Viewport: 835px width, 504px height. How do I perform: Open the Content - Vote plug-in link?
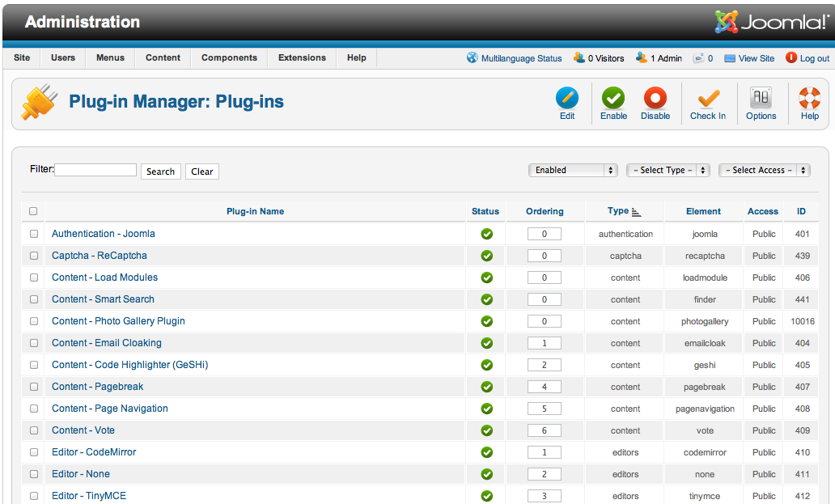pyautogui.click(x=83, y=430)
